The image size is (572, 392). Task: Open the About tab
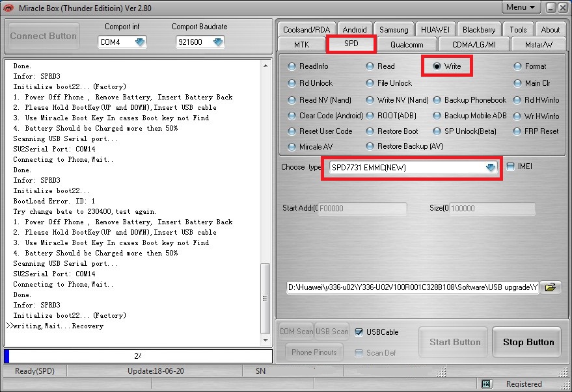click(x=550, y=29)
